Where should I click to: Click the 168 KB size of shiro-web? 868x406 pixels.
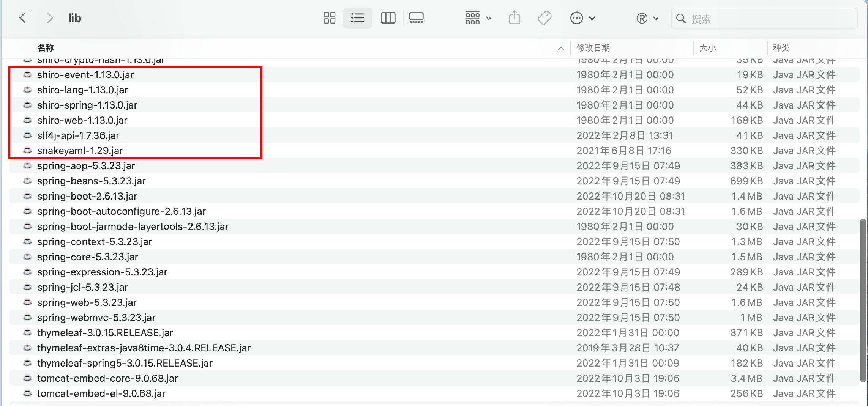[x=746, y=120]
